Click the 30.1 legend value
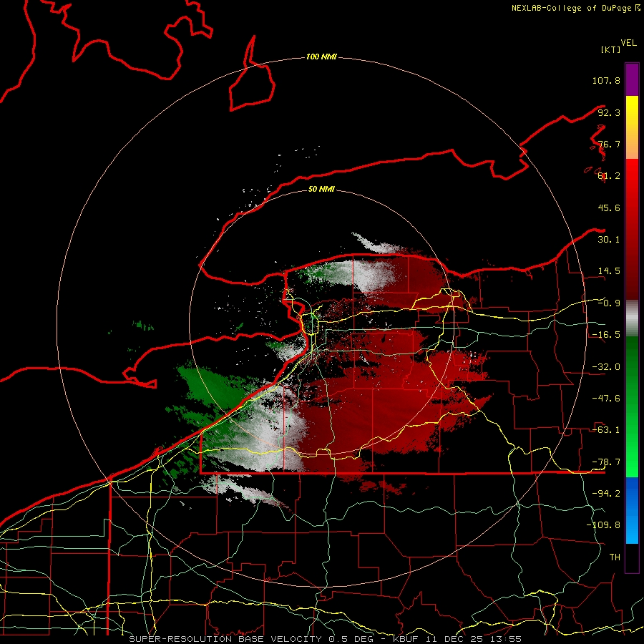The height and width of the screenshot is (644, 644). click(x=609, y=240)
